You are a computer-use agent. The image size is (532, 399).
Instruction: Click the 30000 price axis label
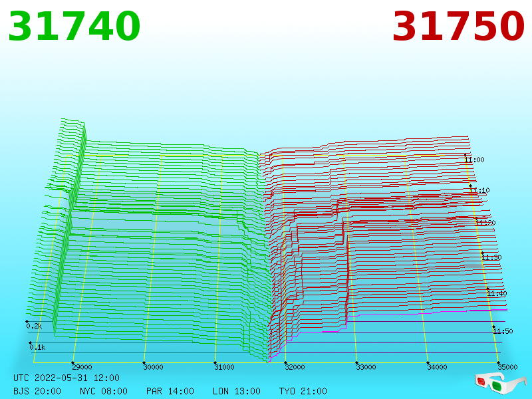coord(153,367)
